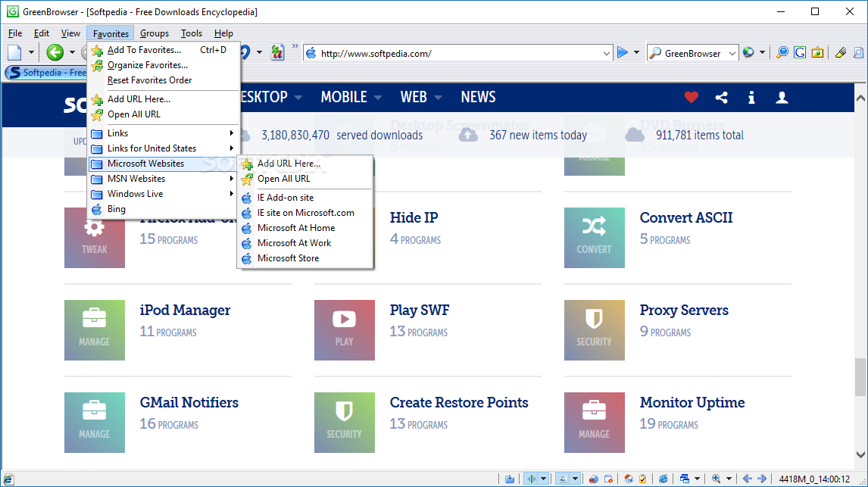Viewport: 868px width, 487px height.
Task: Click the find-in-page icon
Action: coord(858,52)
